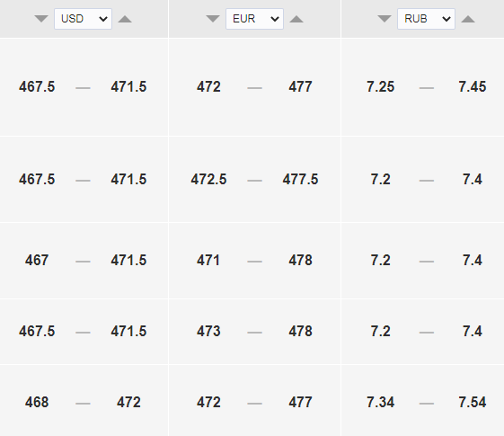Select the 7.25 RUB buy rate
The image size is (504, 436).
[381, 87]
